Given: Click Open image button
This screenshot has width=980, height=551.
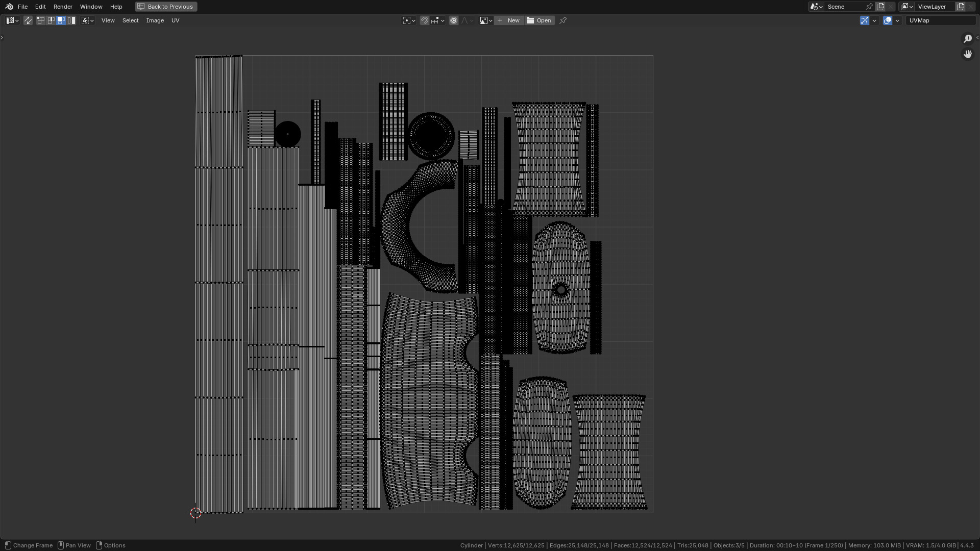Looking at the screenshot, I should [x=540, y=20].
